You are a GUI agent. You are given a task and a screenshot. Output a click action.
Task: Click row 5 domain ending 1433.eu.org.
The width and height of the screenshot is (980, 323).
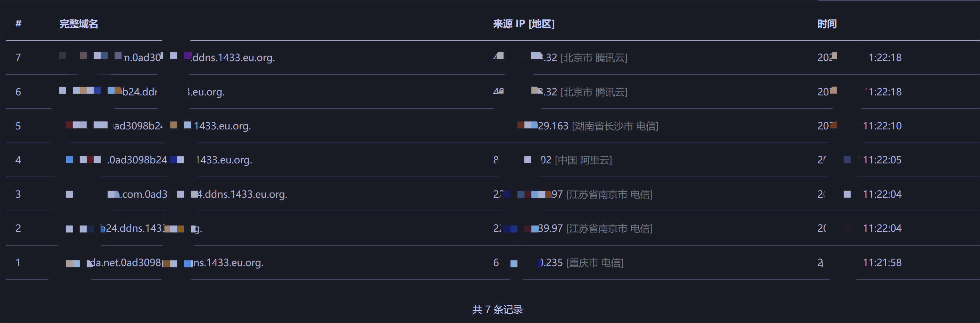(158, 126)
